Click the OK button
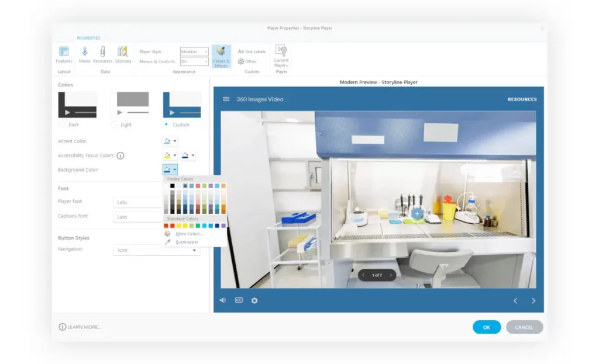 pos(486,327)
